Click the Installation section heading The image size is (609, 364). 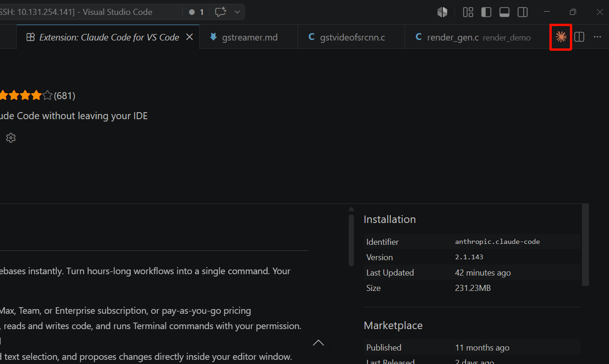click(x=390, y=219)
